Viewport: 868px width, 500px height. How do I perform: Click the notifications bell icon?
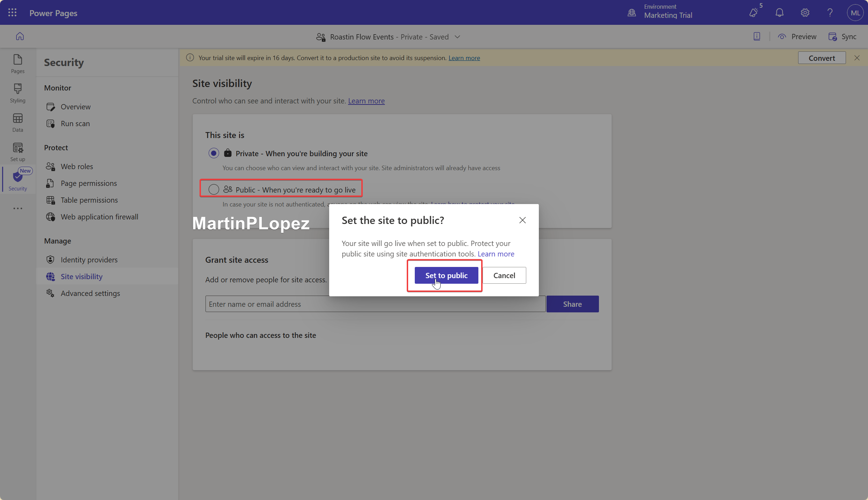pyautogui.click(x=779, y=13)
